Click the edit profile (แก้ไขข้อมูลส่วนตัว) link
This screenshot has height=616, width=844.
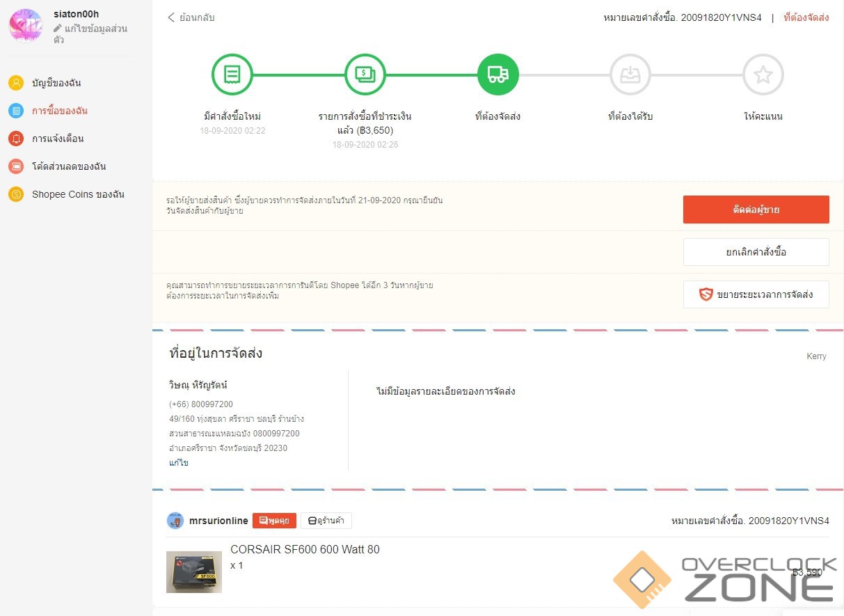coord(90,33)
